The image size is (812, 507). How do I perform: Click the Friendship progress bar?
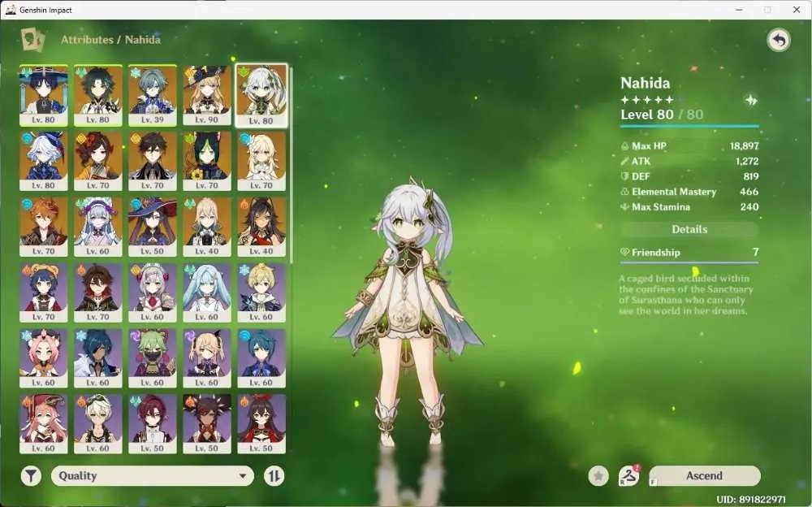point(689,262)
